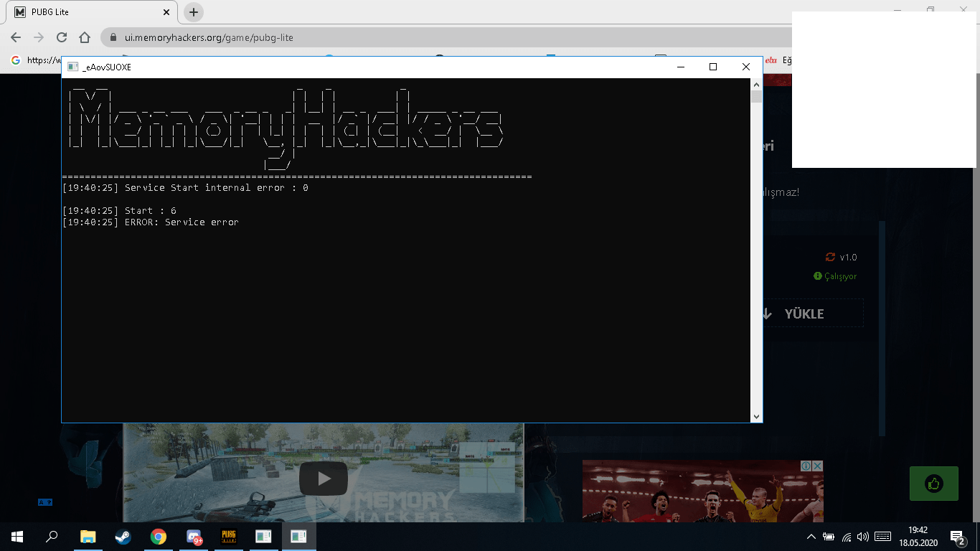Image resolution: width=980 pixels, height=551 pixels.
Task: Select the PUBG Lite tab
Action: point(93,12)
